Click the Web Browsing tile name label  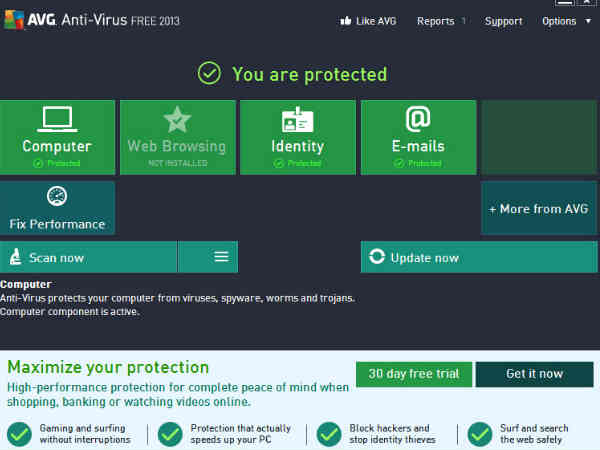177,146
